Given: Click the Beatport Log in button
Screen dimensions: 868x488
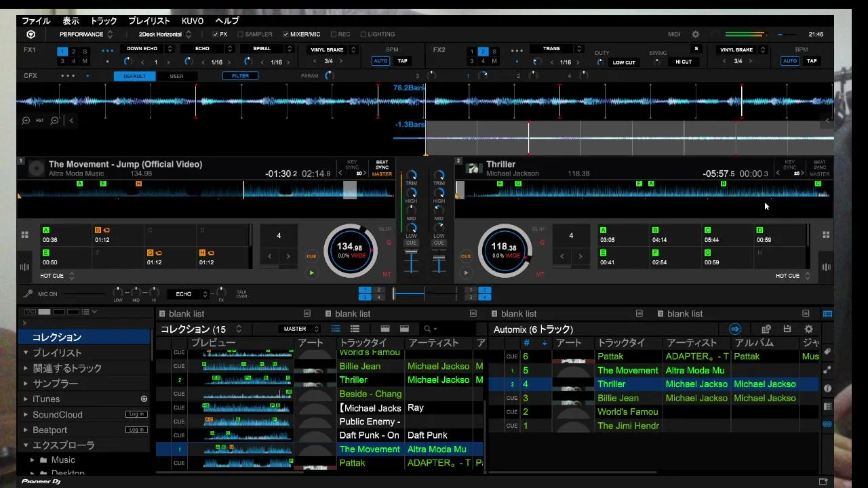Looking at the screenshot, I should pyautogui.click(x=136, y=430).
